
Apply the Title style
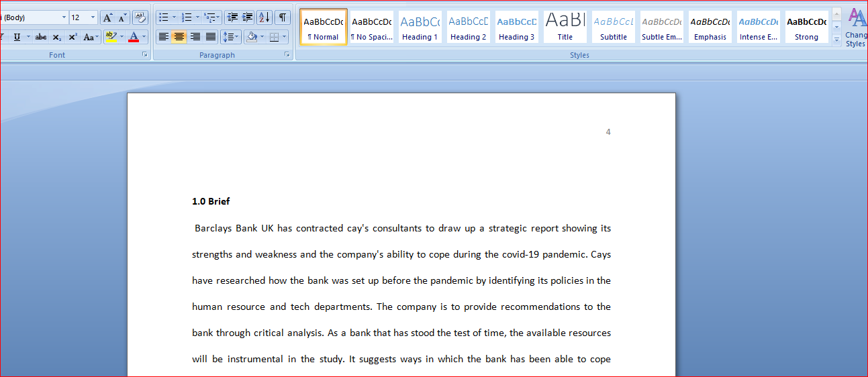click(565, 27)
